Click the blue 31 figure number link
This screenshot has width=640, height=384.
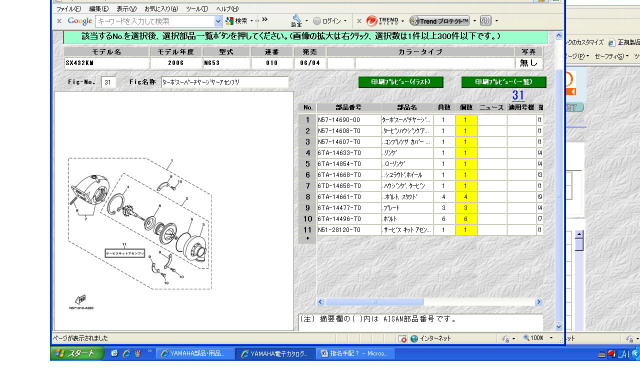click(x=518, y=95)
